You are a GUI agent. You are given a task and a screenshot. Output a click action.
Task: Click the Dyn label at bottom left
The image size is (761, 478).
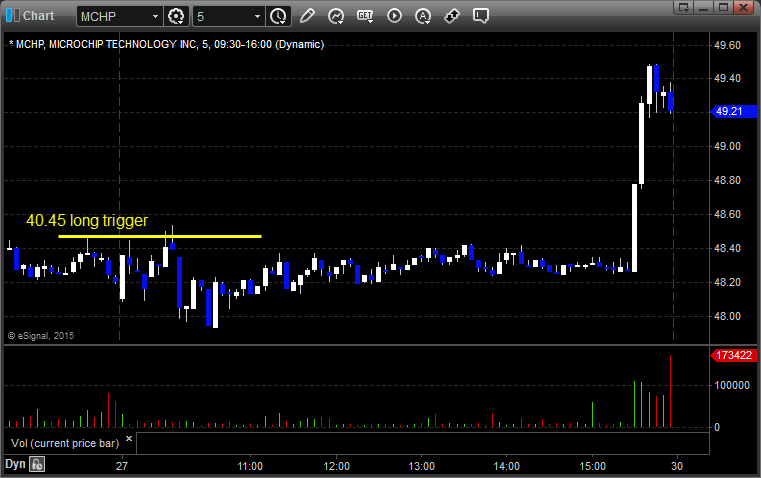(15, 464)
